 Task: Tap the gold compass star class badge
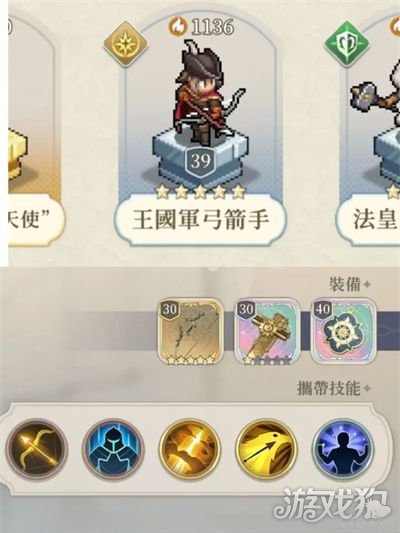coord(126,44)
